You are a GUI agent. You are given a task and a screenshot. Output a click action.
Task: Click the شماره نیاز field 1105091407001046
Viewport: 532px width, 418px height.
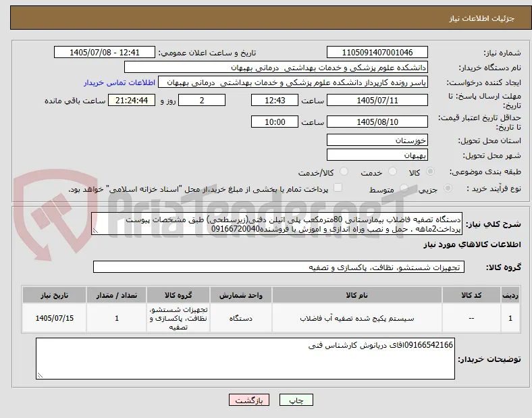tap(377, 52)
